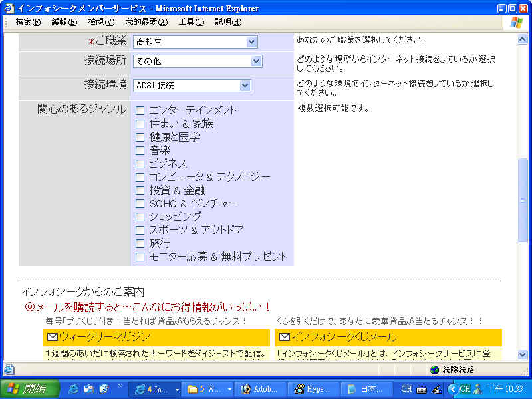Open the ご職業 dropdown showing 高校生
This screenshot has width=532, height=399.
195,42
